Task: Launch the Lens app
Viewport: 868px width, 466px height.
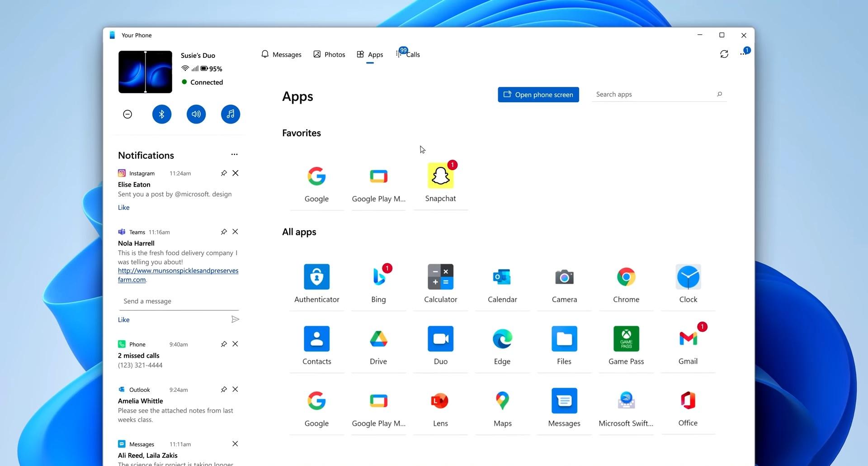Action: [x=441, y=408]
